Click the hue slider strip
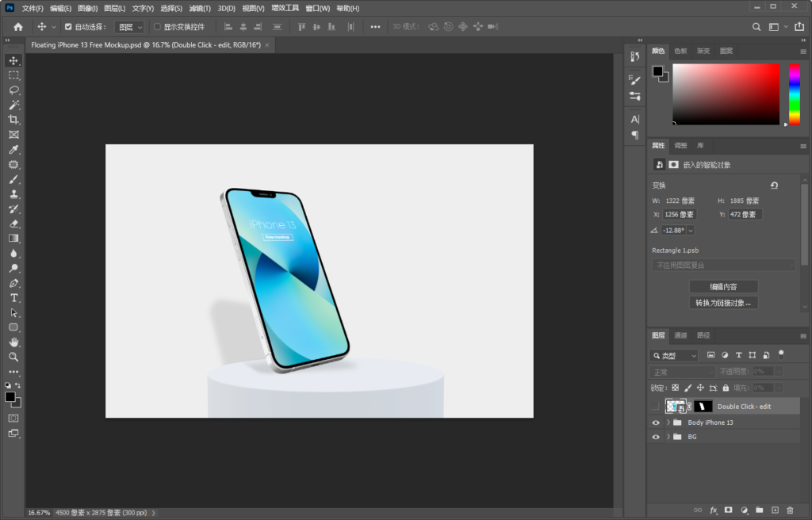812x520 pixels. click(x=795, y=94)
